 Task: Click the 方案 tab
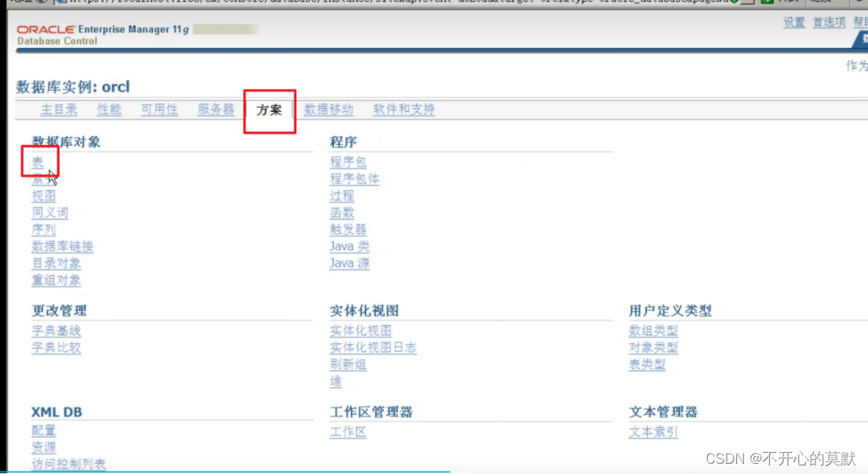point(269,110)
